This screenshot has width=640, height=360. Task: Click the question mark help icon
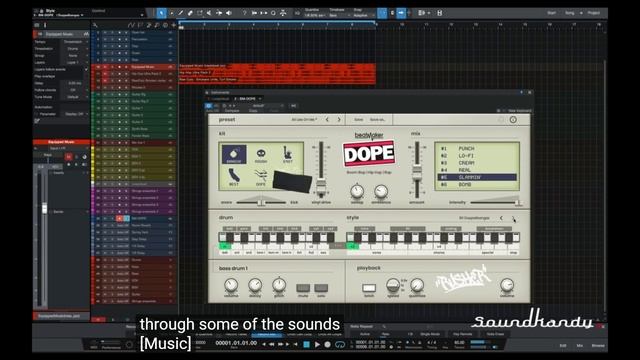coord(244,13)
